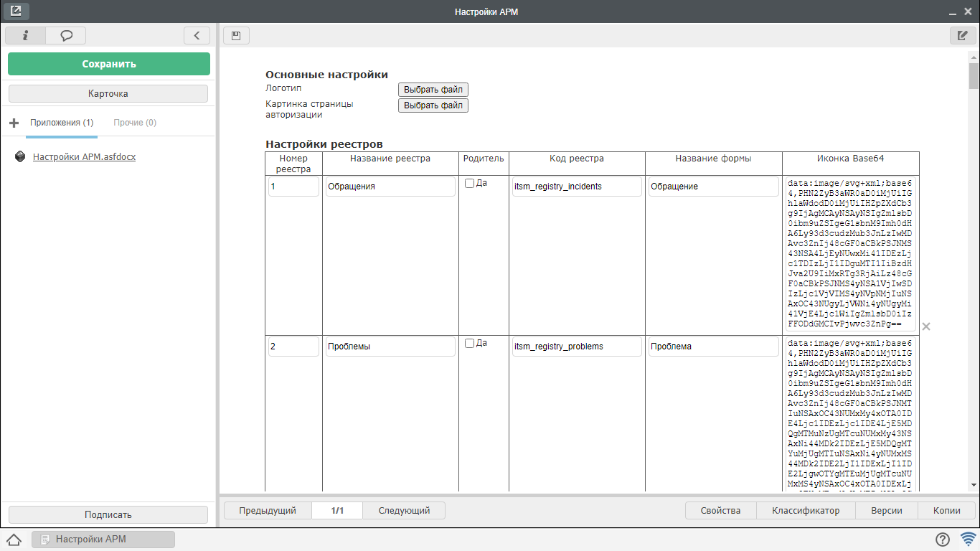Open the home icon in the bottom bar
This screenshot has width=980, height=551.
click(x=14, y=540)
